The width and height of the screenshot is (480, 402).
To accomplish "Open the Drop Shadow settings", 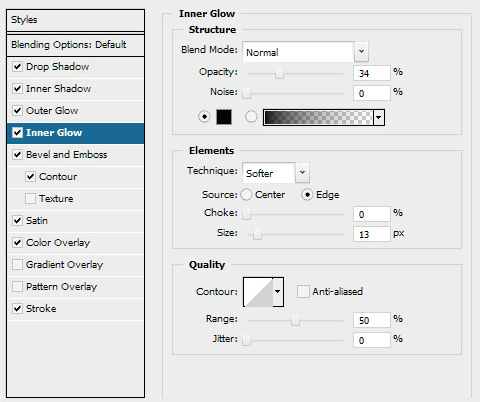I will coord(57,67).
